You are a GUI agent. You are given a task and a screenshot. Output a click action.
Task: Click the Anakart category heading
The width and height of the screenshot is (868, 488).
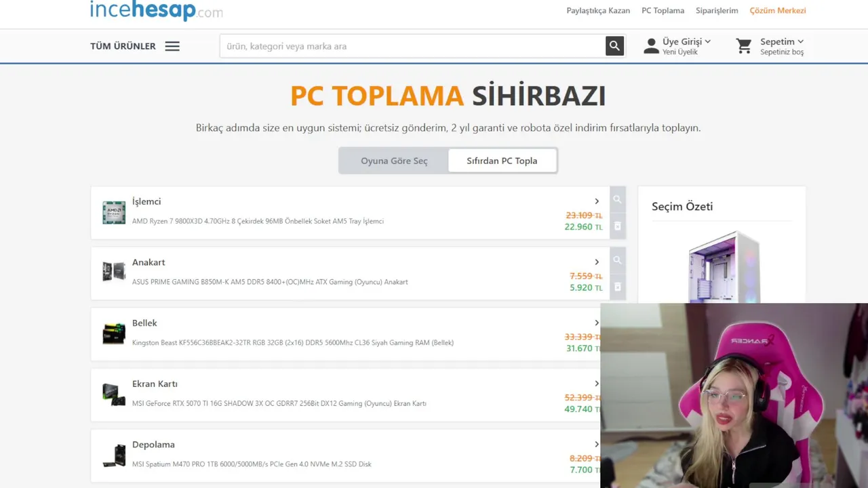149,262
